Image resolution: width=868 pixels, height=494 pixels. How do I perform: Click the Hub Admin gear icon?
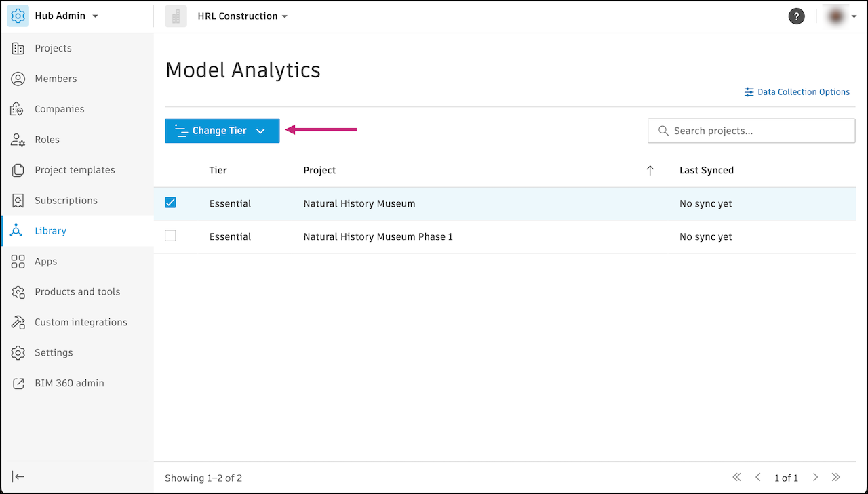tap(18, 16)
